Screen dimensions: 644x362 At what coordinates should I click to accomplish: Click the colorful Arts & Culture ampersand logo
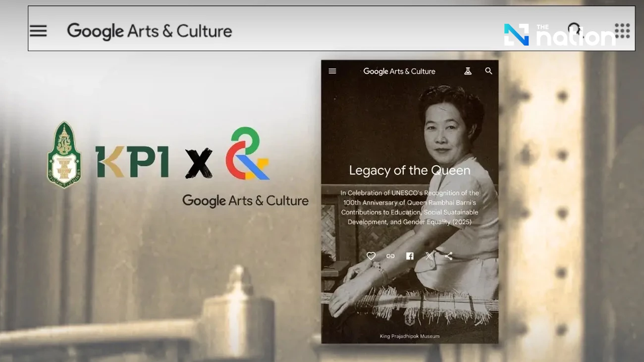tap(247, 154)
